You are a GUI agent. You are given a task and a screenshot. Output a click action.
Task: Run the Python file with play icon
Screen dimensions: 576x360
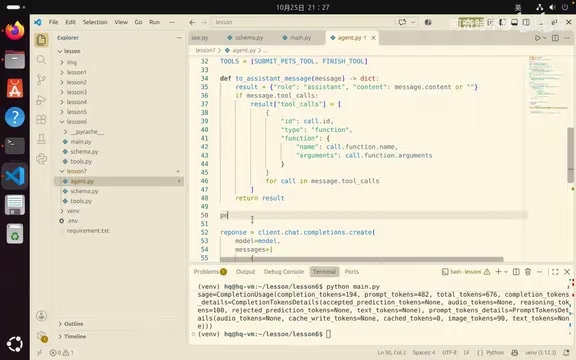point(537,38)
